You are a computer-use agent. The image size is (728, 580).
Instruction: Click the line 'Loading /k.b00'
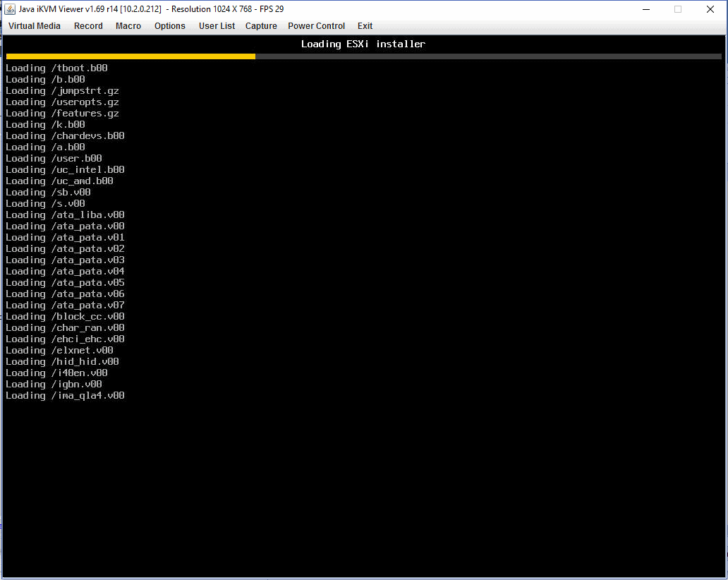[x=45, y=124]
